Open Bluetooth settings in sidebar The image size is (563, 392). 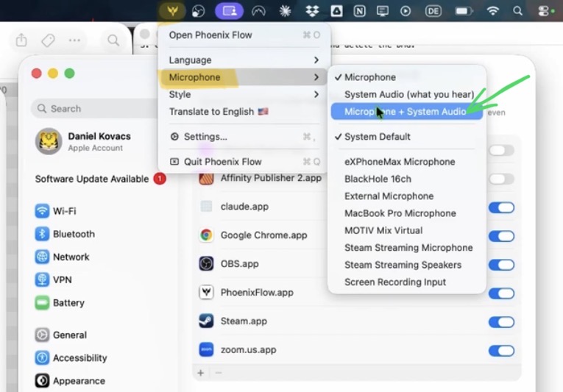pyautogui.click(x=65, y=234)
